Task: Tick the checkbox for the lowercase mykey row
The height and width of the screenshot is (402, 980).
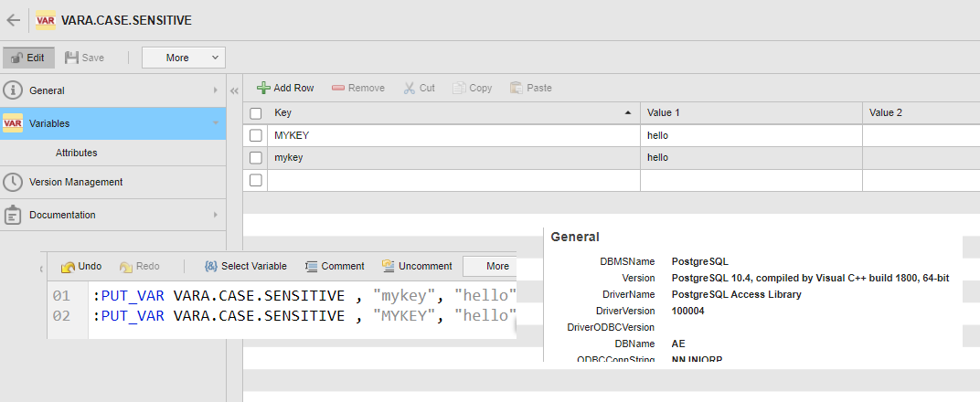Action: [x=256, y=158]
